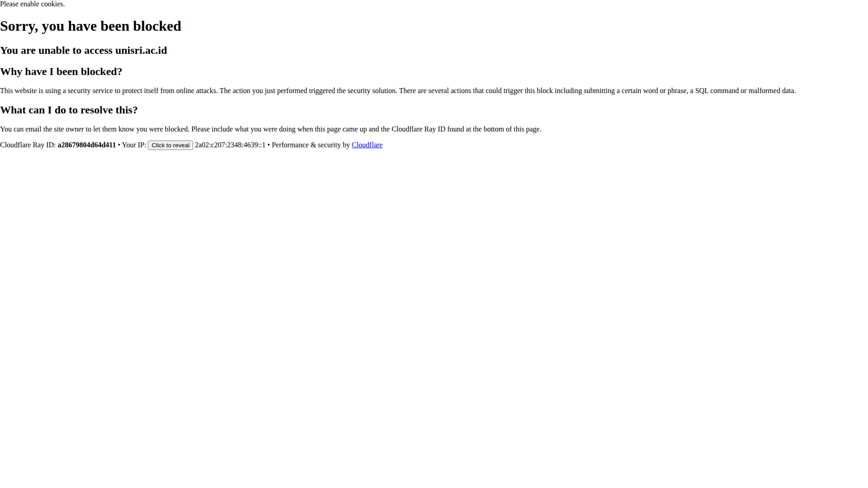Click the words "SQL command" in the explanation
Screen dimensions: 868x488
[717, 91]
